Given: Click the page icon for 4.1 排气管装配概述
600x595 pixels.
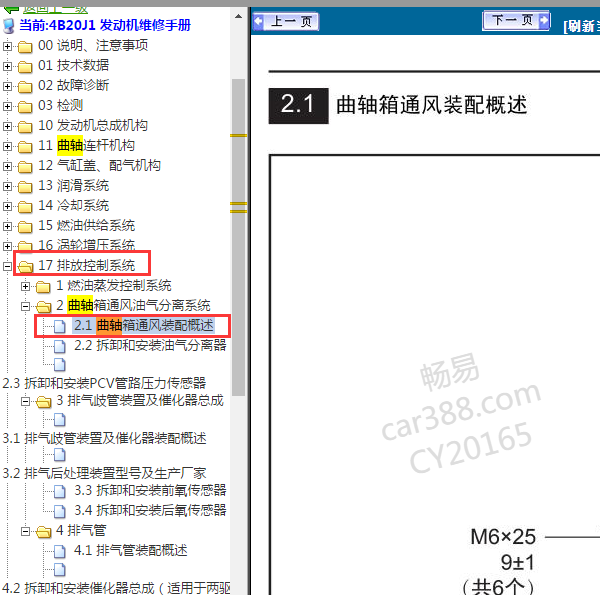Looking at the screenshot, I should click(60, 551).
